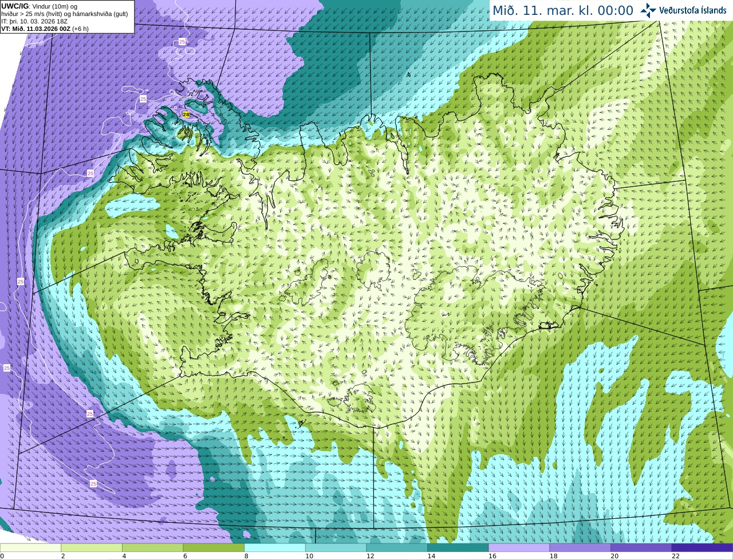Click the Veðurstofa Íslands name text
This screenshot has height=560, width=733.
693,10
